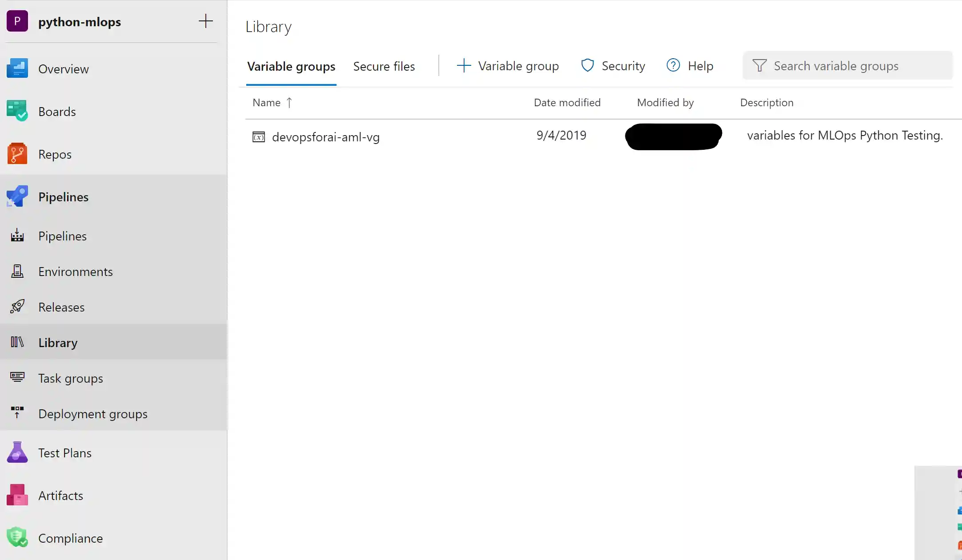Switch to the Secure files tab

384,66
